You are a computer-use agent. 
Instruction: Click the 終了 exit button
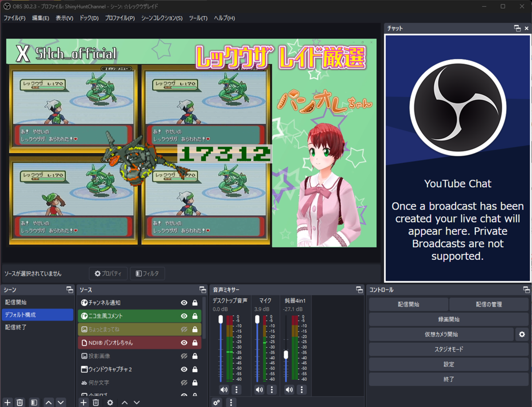(x=449, y=379)
